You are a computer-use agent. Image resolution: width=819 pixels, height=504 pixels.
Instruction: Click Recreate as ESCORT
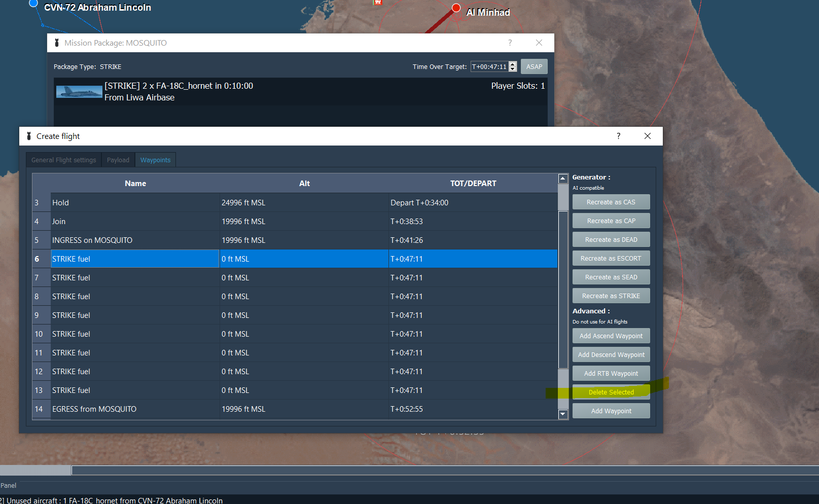pyautogui.click(x=611, y=258)
